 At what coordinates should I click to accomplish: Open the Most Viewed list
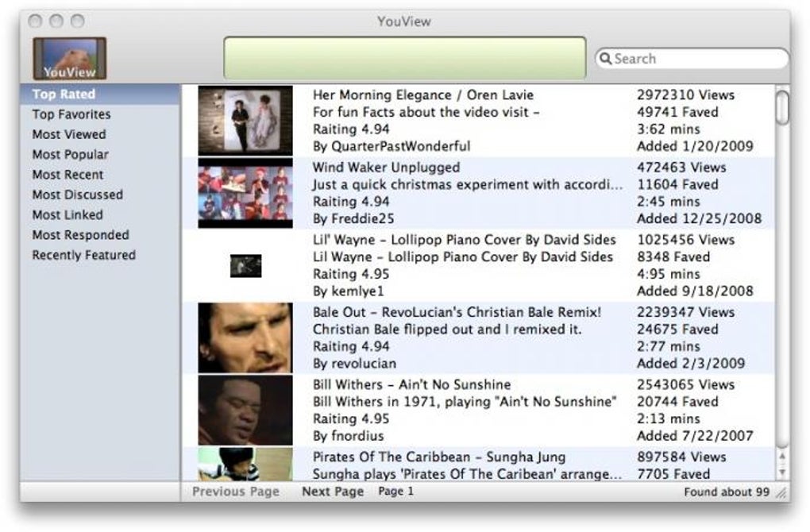[69, 134]
